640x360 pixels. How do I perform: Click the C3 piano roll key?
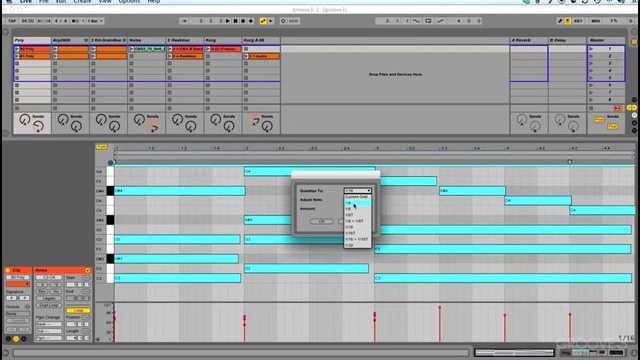pos(110,278)
